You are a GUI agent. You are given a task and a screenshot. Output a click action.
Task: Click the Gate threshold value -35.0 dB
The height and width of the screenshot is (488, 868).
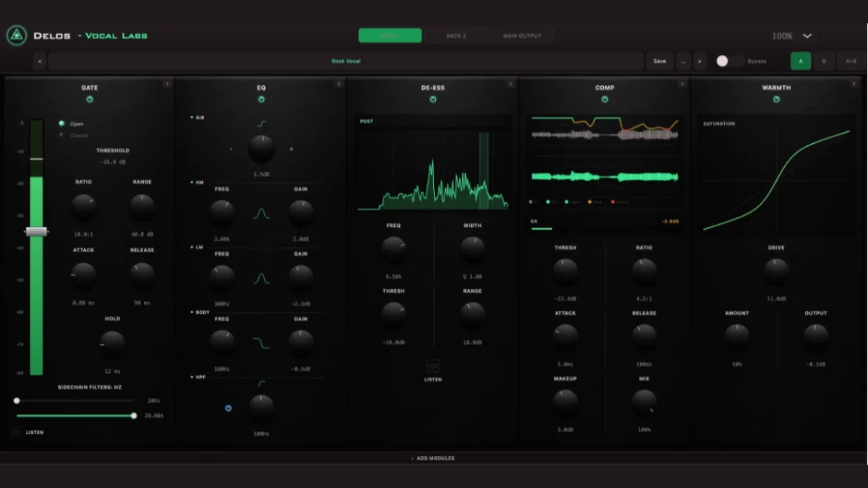click(x=112, y=162)
